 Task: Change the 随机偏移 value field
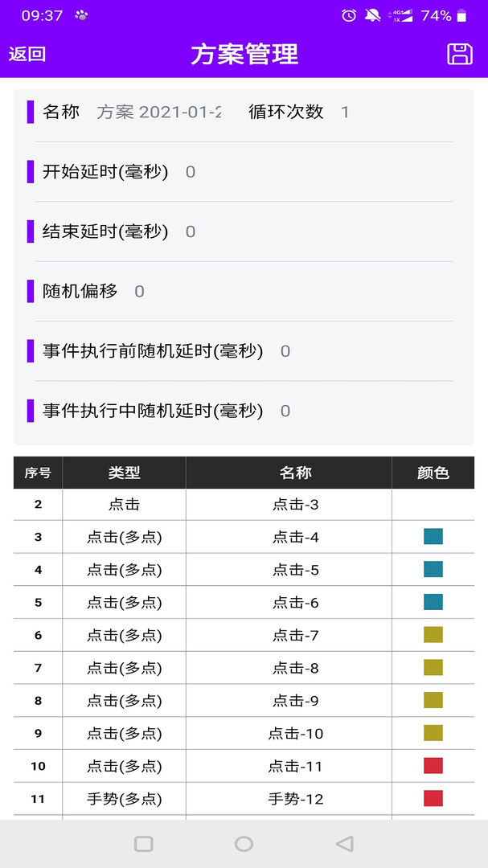pyautogui.click(x=139, y=291)
